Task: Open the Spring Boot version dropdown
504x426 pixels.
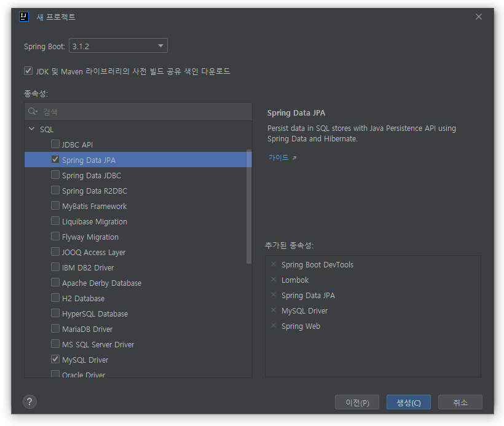Action: pos(118,46)
